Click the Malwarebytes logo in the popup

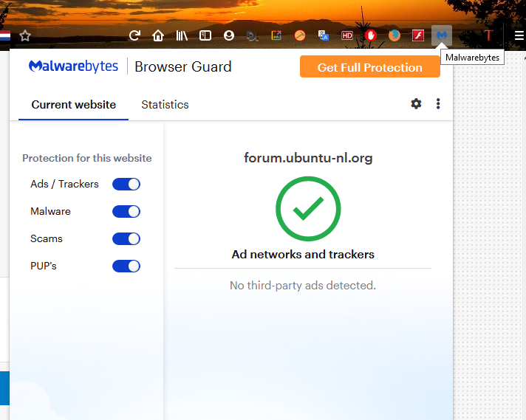coord(73,66)
